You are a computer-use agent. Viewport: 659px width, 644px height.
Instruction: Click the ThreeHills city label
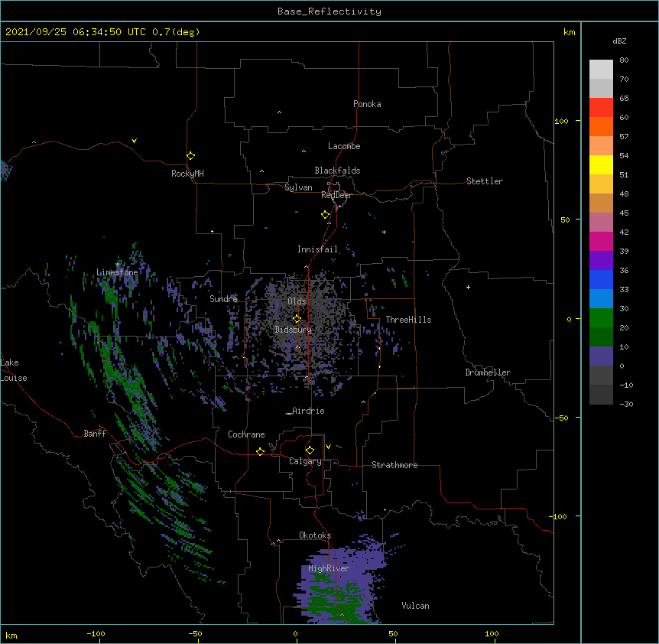408,320
